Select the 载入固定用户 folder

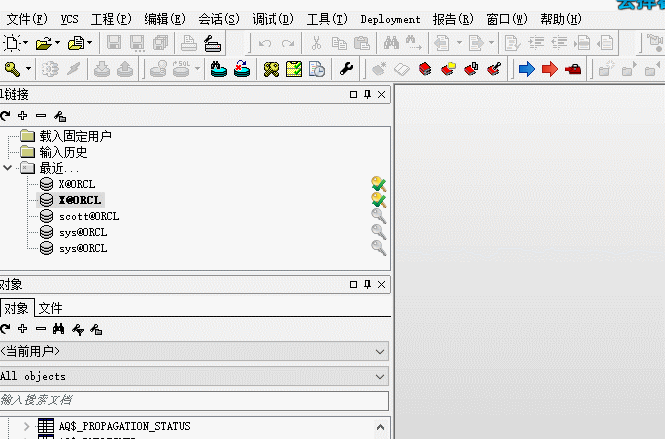[75, 136]
